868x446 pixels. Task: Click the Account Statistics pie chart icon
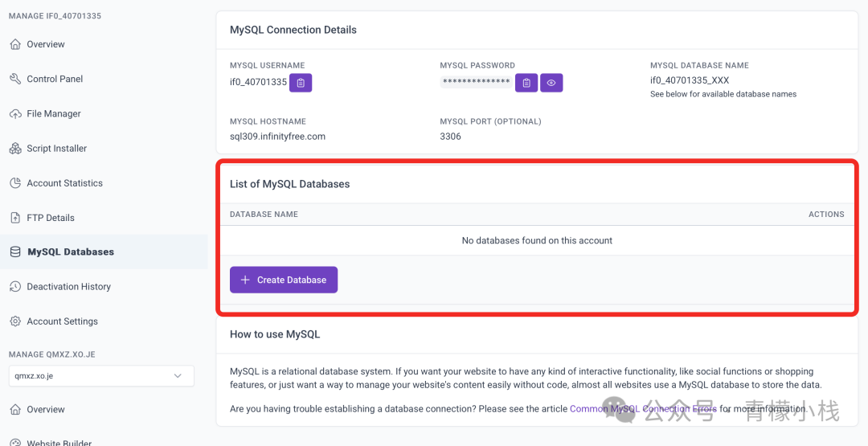pos(15,183)
